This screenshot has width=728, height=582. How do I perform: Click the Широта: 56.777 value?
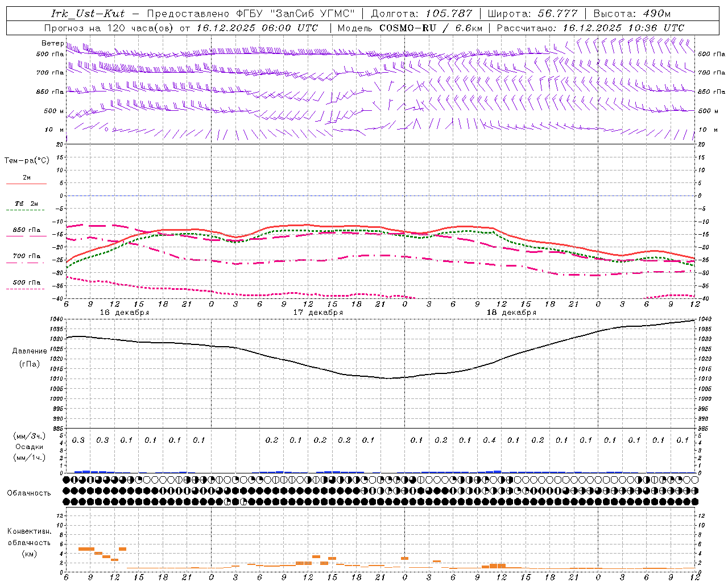[x=532, y=14]
